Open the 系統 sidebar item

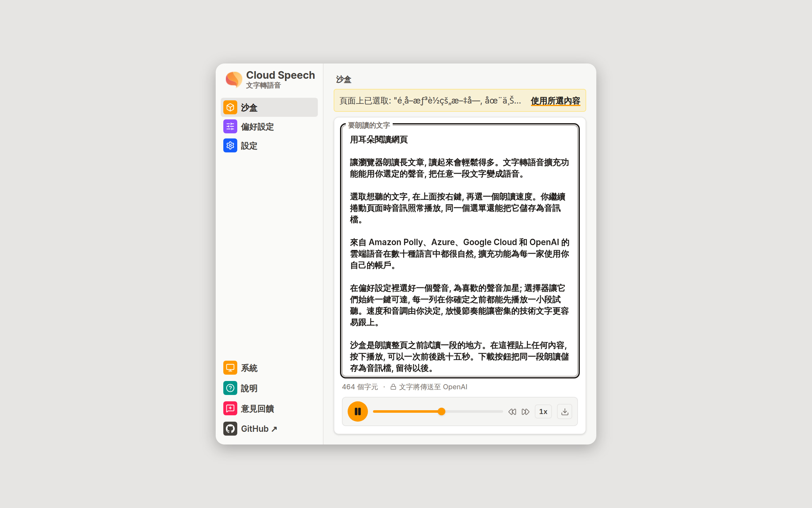click(x=269, y=368)
